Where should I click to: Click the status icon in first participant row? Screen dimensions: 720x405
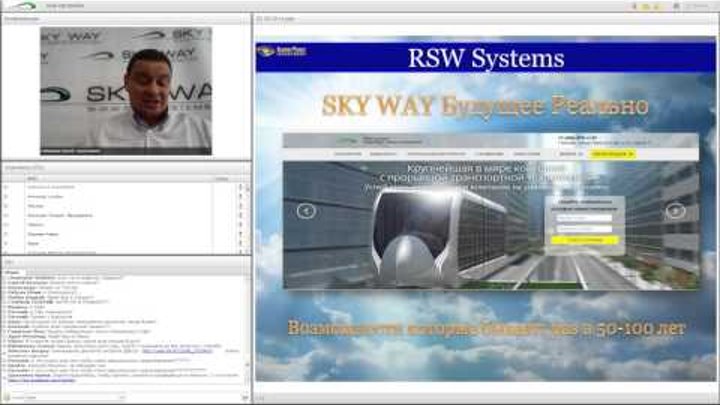[x=240, y=187]
